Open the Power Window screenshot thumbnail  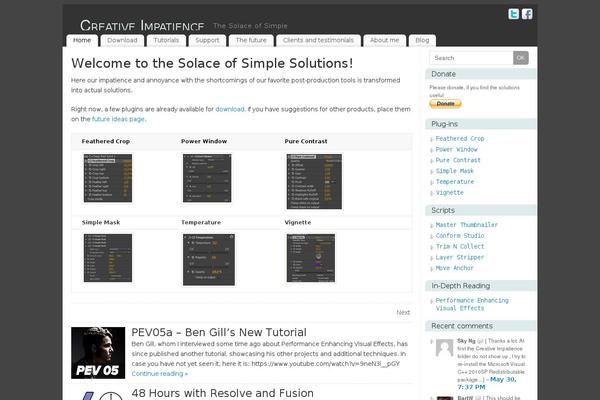pyautogui.click(x=207, y=178)
